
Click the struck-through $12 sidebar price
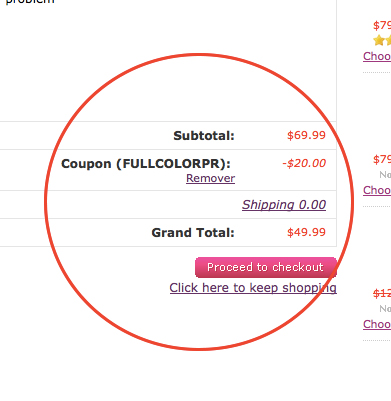382,294
